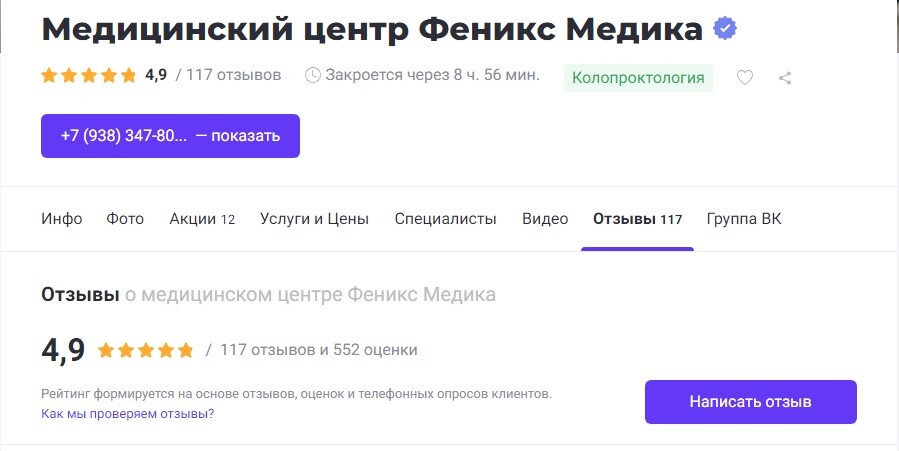Open the Акции 12 tab
This screenshot has width=899, height=451.
click(x=202, y=219)
